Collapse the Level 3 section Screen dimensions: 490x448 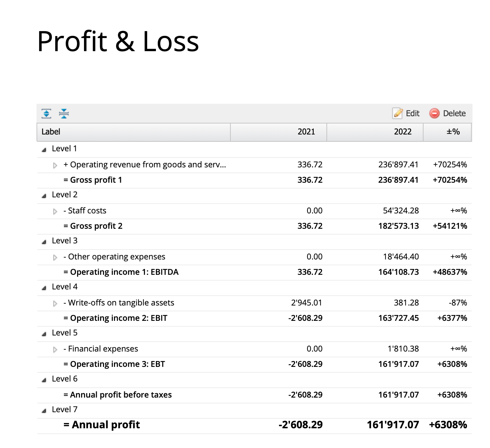[x=43, y=241]
